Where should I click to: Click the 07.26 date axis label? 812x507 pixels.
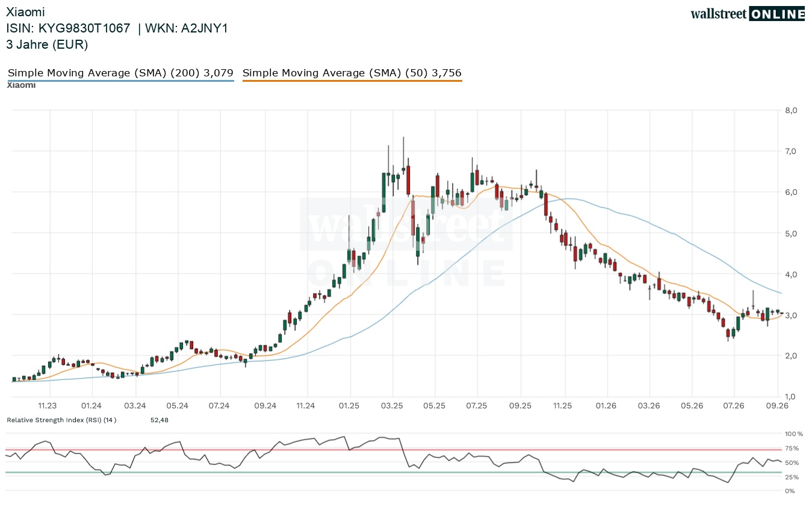tap(734, 406)
